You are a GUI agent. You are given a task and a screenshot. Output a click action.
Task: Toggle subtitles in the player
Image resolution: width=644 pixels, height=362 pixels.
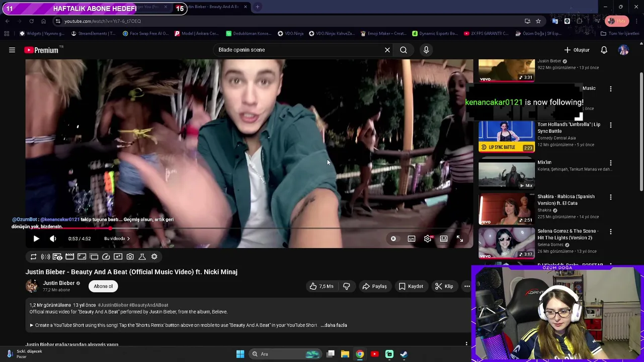click(412, 239)
